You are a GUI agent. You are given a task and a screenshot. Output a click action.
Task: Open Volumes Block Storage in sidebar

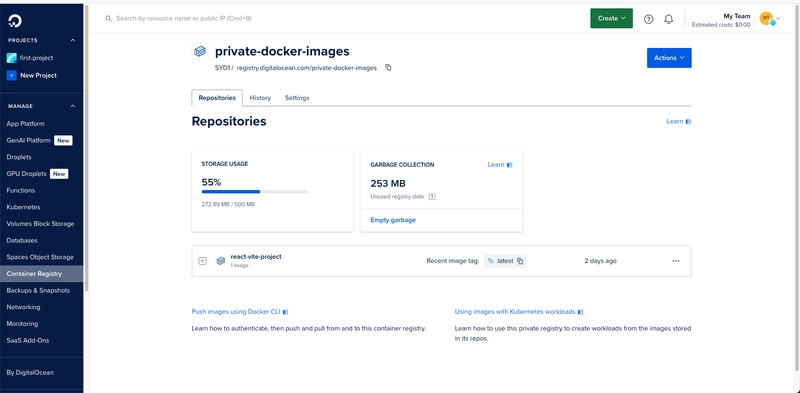point(40,224)
